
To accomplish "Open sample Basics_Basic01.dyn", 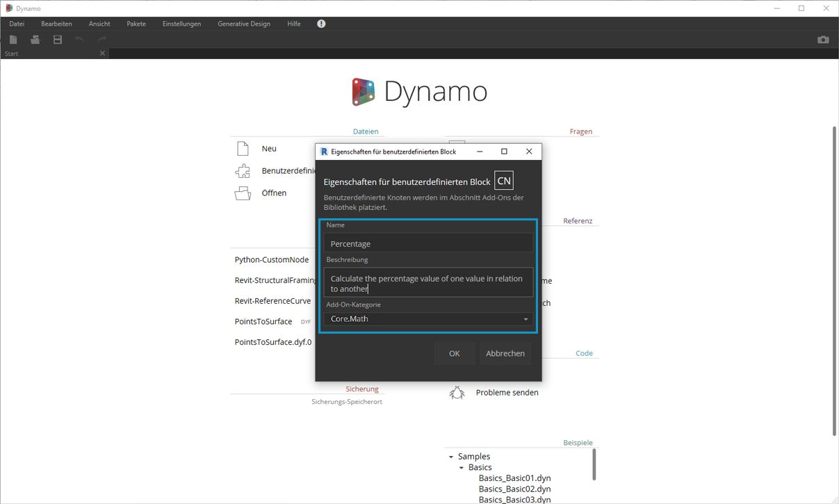I will coord(515,478).
